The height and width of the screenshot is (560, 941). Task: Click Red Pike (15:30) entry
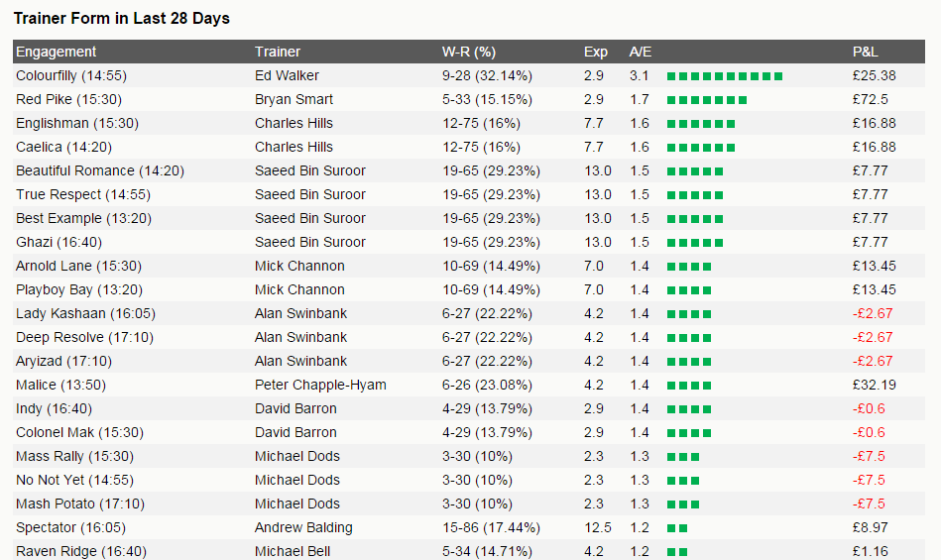(68, 99)
